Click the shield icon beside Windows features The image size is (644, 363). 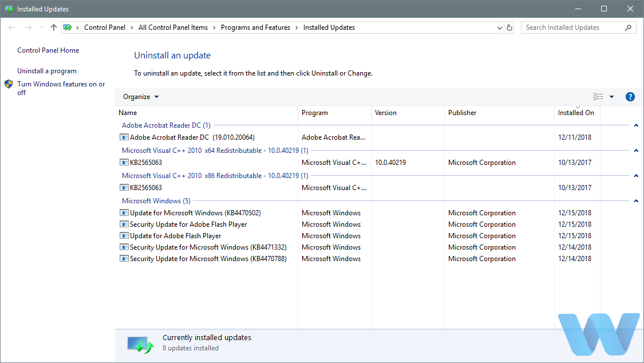click(9, 84)
